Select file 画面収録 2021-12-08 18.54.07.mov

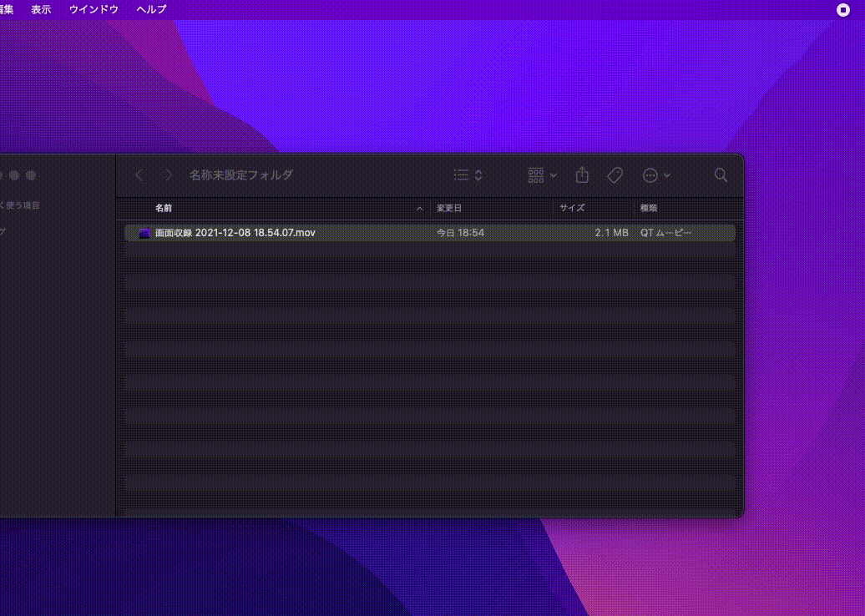(430, 233)
